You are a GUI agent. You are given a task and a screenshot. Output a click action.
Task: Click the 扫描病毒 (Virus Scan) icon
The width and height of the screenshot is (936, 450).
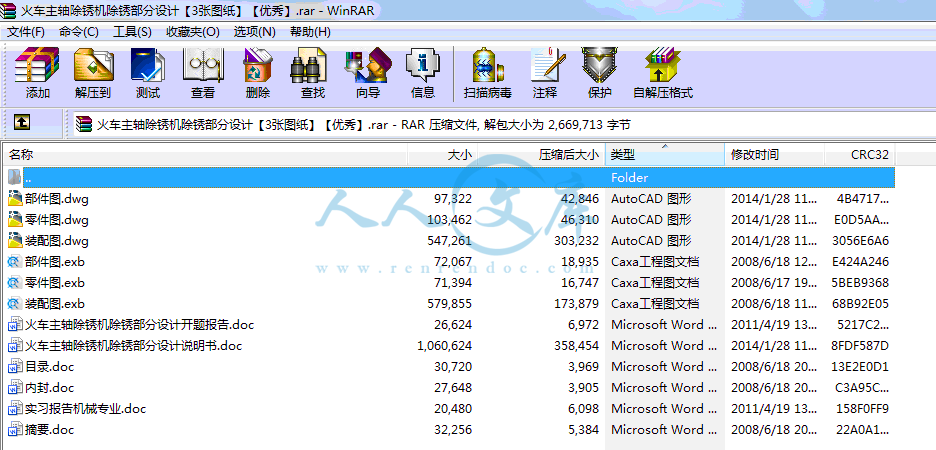tap(488, 65)
